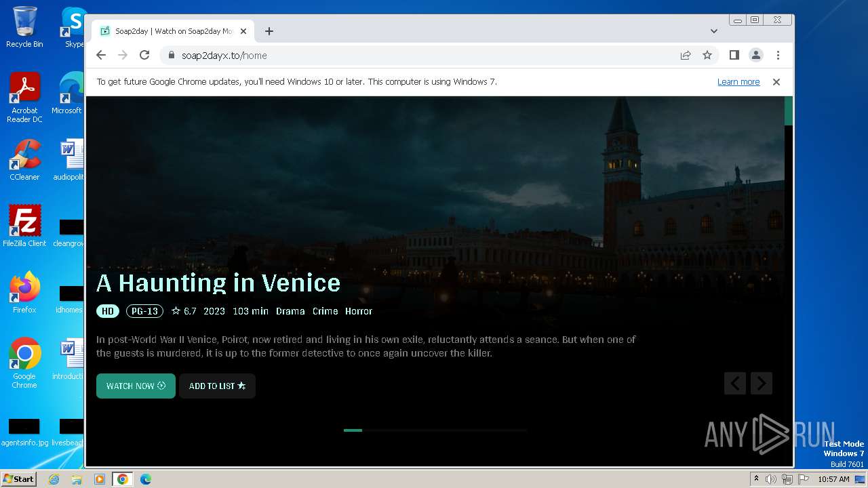The height and width of the screenshot is (488, 868).
Task: Open Microsoft Edge from the taskbar
Action: 145,479
